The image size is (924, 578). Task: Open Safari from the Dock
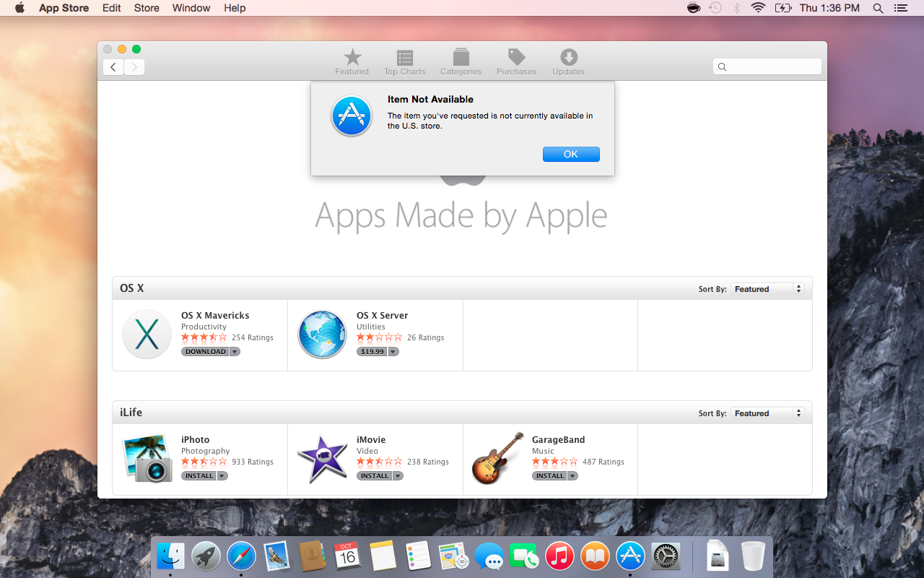pyautogui.click(x=242, y=556)
